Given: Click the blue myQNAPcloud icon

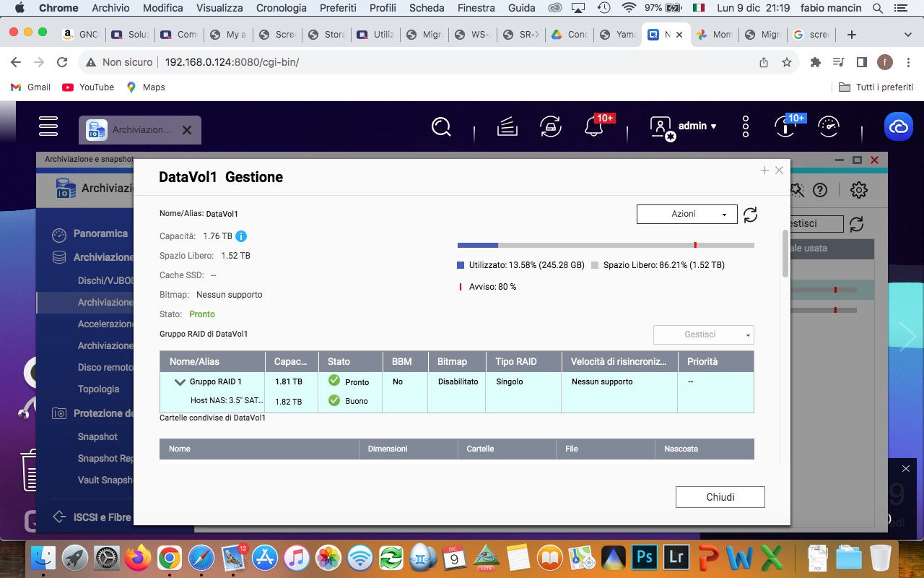Looking at the screenshot, I should point(898,127).
